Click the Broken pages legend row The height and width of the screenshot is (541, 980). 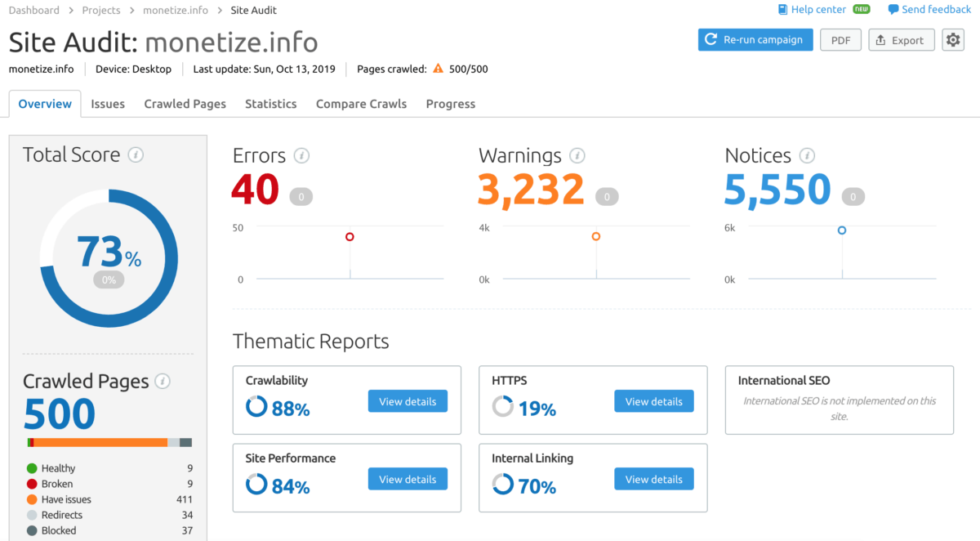pyautogui.click(x=109, y=484)
